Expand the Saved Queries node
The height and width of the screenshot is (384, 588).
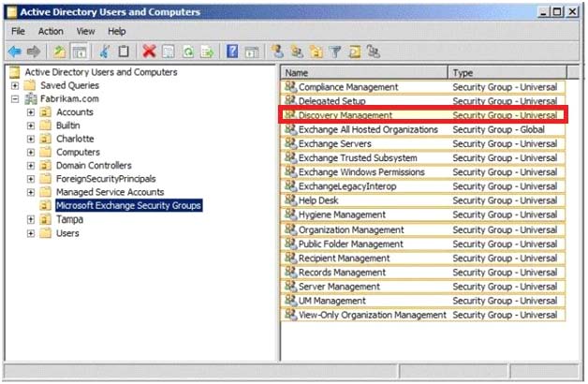15,85
